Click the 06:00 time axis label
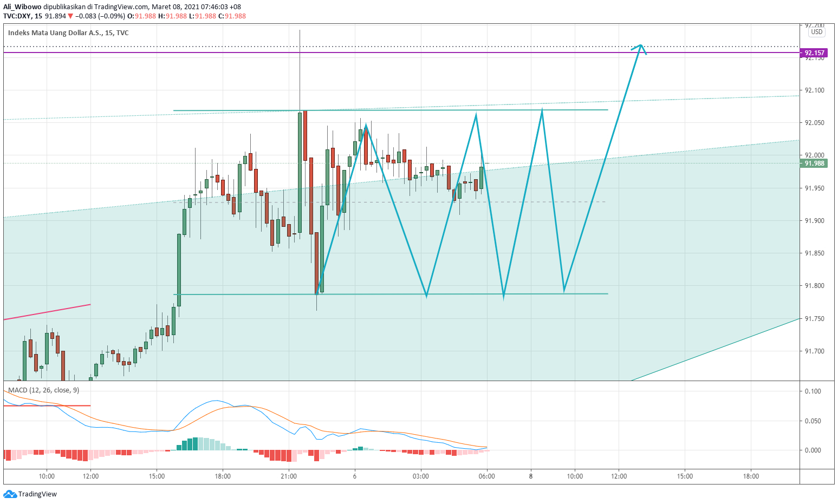 [x=487, y=476]
